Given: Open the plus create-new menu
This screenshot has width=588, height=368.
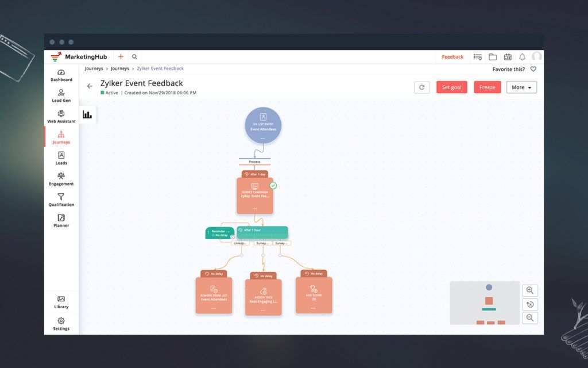Looking at the screenshot, I should pyautogui.click(x=121, y=57).
